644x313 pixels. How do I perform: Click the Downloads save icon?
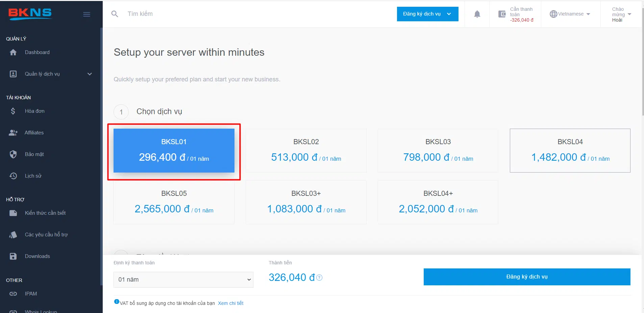point(13,256)
